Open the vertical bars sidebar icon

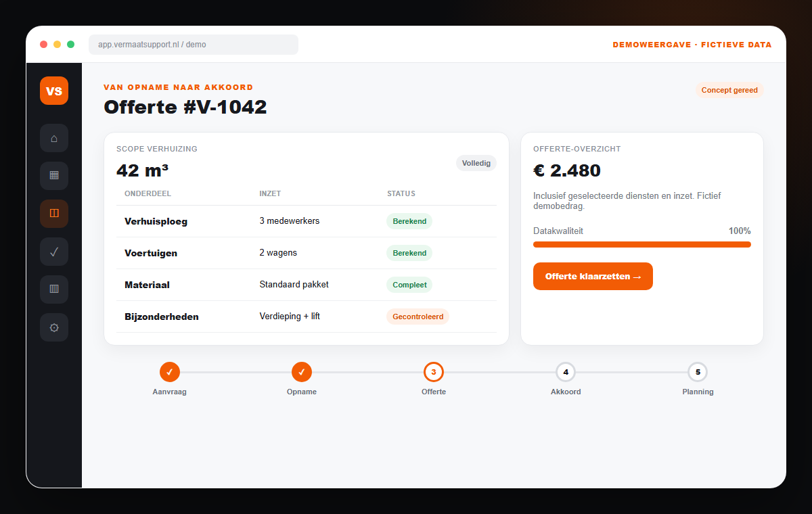54,289
